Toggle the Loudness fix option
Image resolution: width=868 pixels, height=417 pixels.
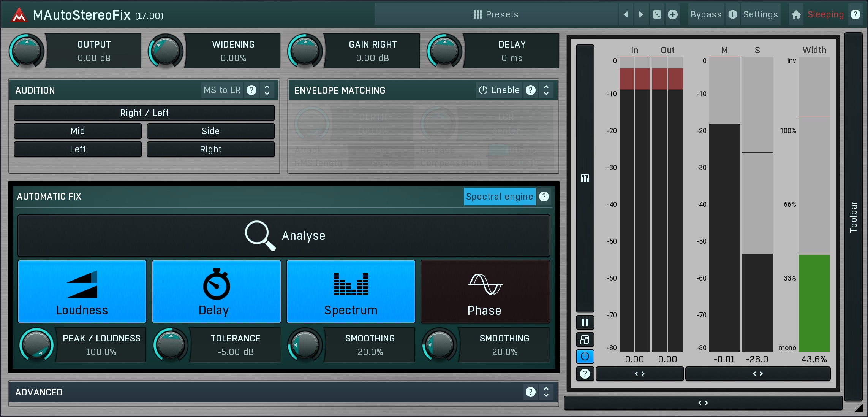click(x=82, y=292)
